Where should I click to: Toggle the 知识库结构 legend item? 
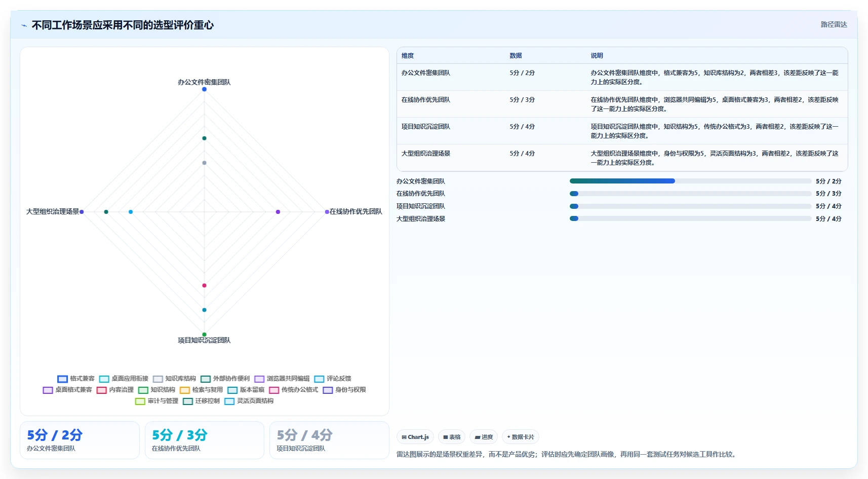click(x=175, y=379)
